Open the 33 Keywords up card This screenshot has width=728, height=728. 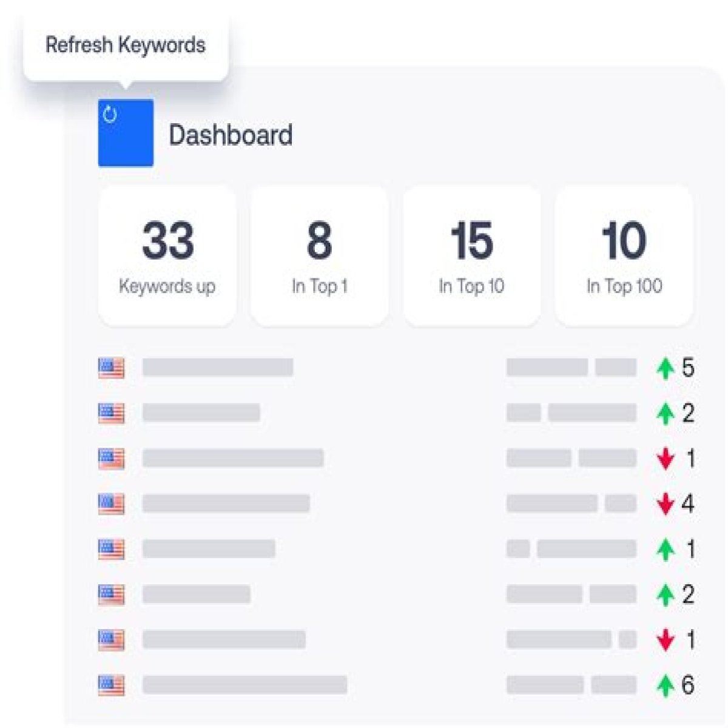(167, 255)
